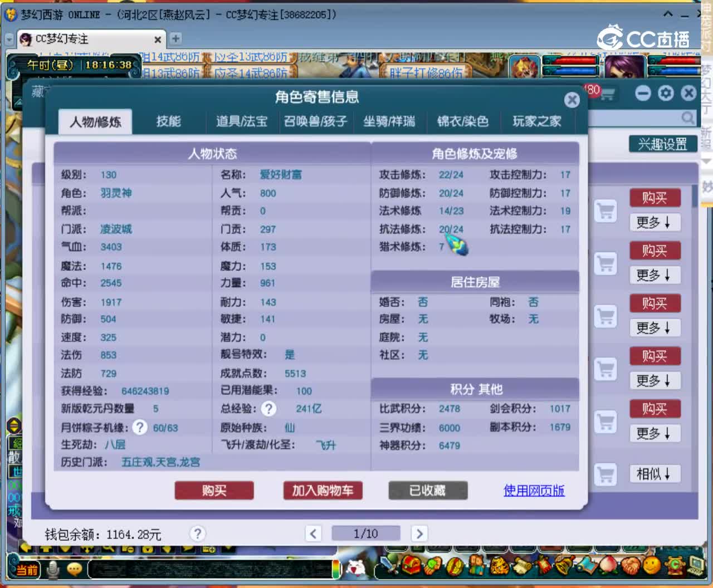Select 锦衣/染色 tab
This screenshot has width=713, height=588.
tap(462, 121)
